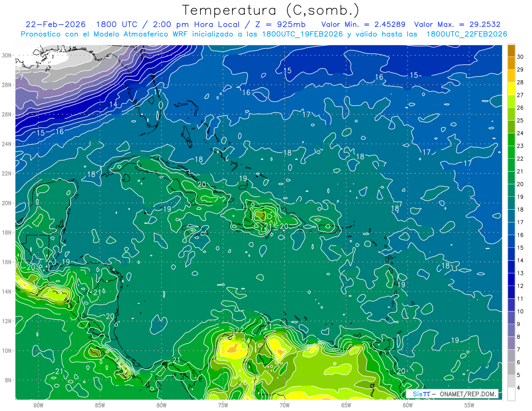
Task: Click the 30N latitude axis label
Action: (8, 55)
